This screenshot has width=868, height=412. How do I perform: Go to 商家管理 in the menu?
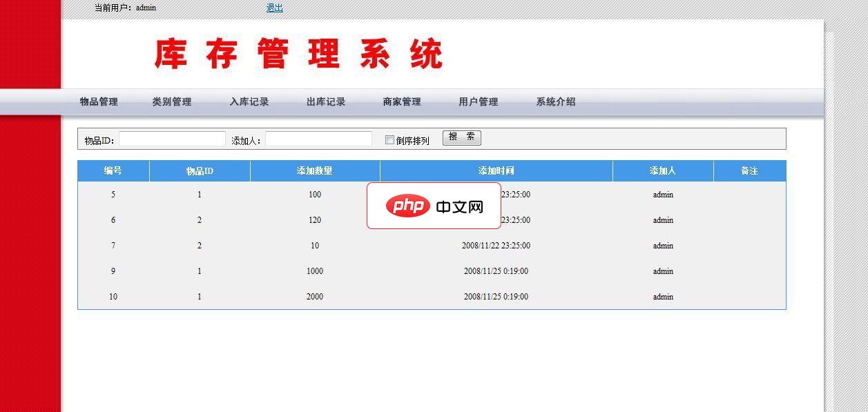[401, 101]
